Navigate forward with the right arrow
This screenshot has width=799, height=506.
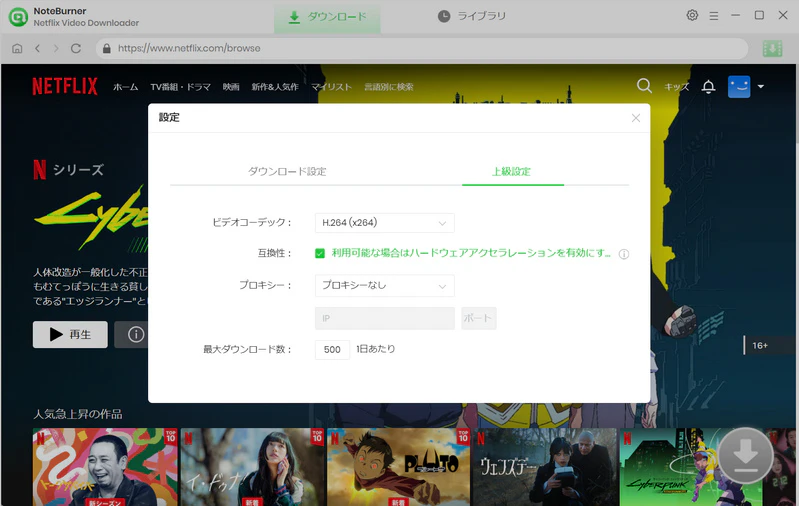click(x=56, y=48)
